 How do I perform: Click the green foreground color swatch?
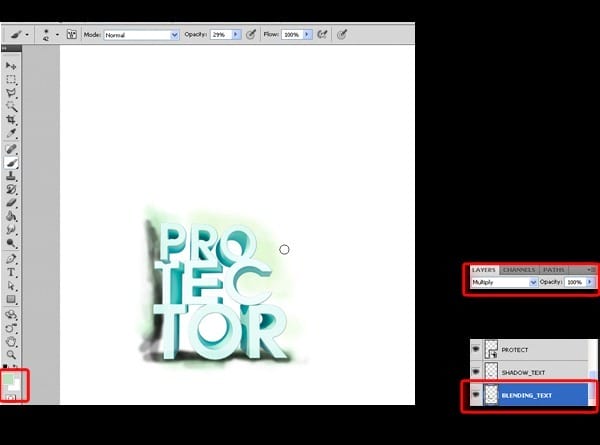[x=8, y=379]
